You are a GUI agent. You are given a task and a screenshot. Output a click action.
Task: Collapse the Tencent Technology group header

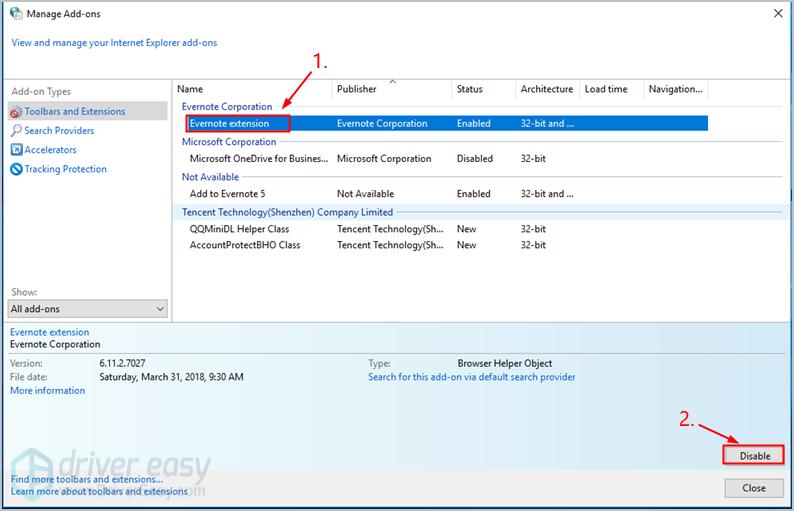click(x=287, y=212)
